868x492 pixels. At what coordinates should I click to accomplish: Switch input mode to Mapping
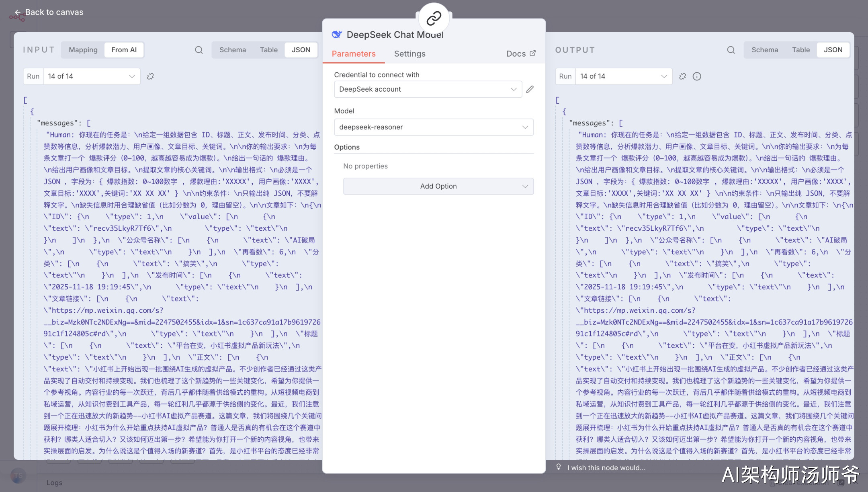(83, 50)
